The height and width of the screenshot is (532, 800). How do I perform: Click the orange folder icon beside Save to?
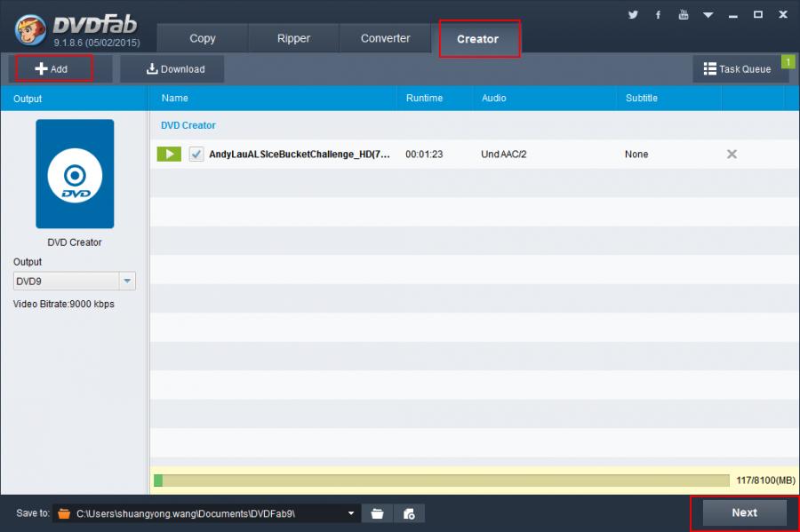(64, 513)
